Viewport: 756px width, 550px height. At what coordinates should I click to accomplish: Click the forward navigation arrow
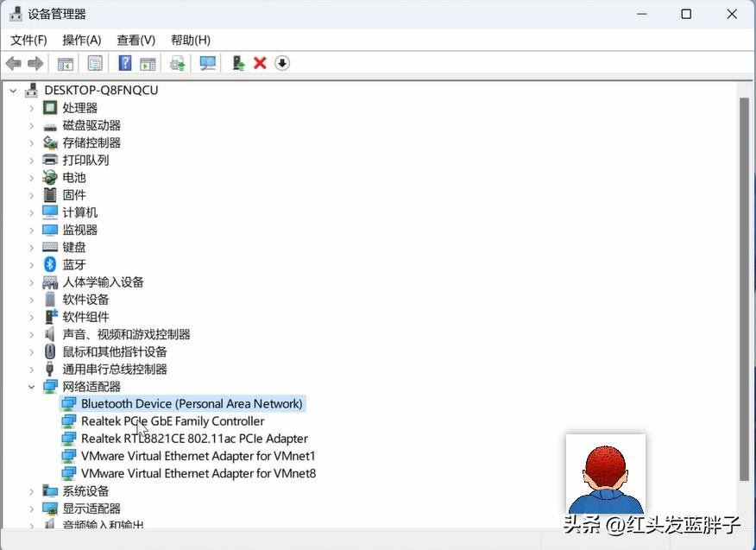[35, 62]
